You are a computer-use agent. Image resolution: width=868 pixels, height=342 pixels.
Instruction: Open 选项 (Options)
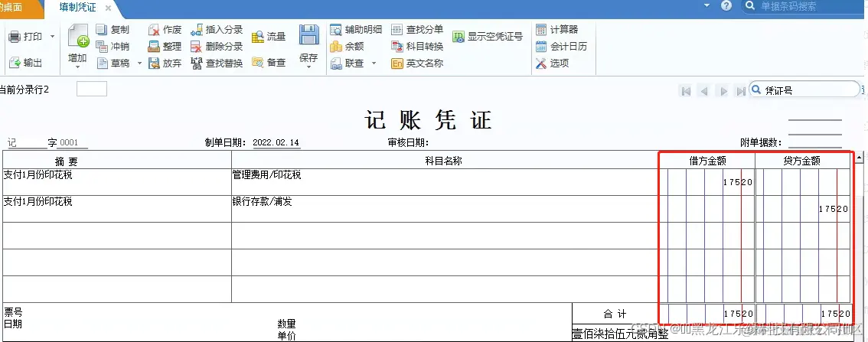point(552,63)
